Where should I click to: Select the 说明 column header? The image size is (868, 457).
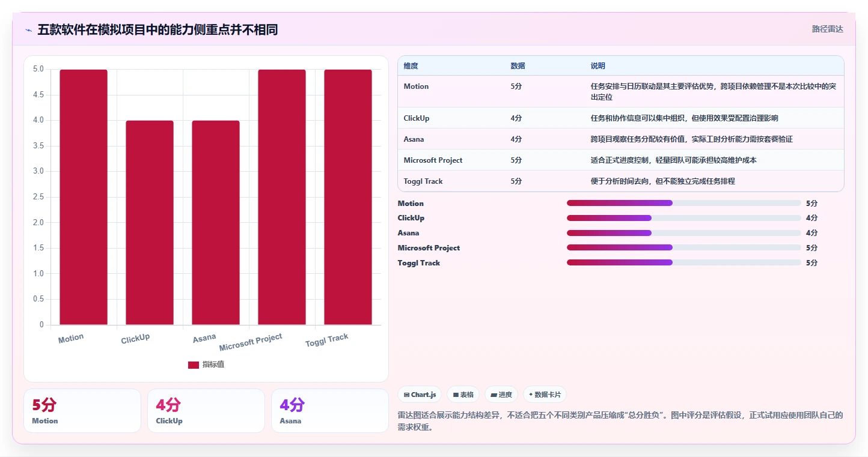tap(598, 66)
